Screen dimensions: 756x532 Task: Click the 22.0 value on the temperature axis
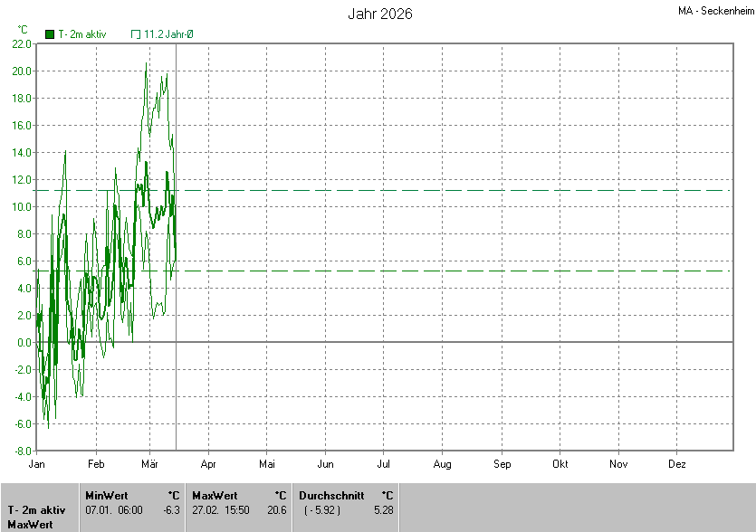(x=22, y=43)
